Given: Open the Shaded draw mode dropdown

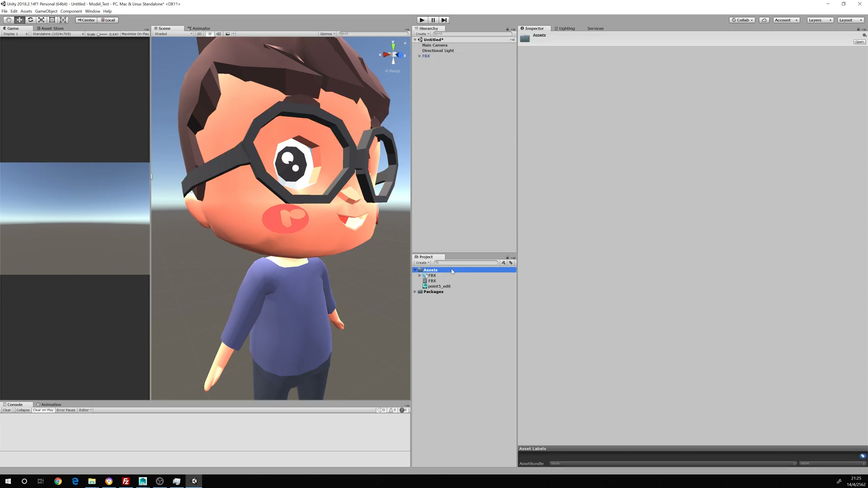Looking at the screenshot, I should click(x=173, y=34).
